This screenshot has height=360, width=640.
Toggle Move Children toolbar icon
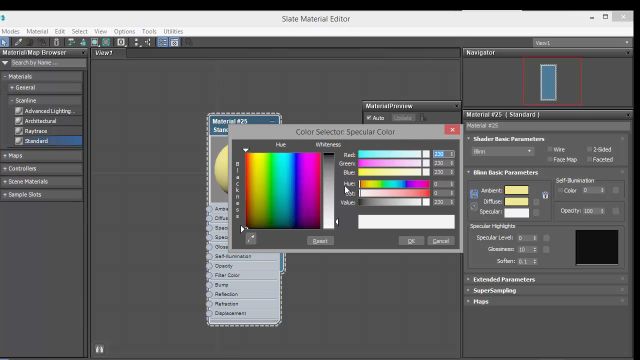tap(71, 42)
